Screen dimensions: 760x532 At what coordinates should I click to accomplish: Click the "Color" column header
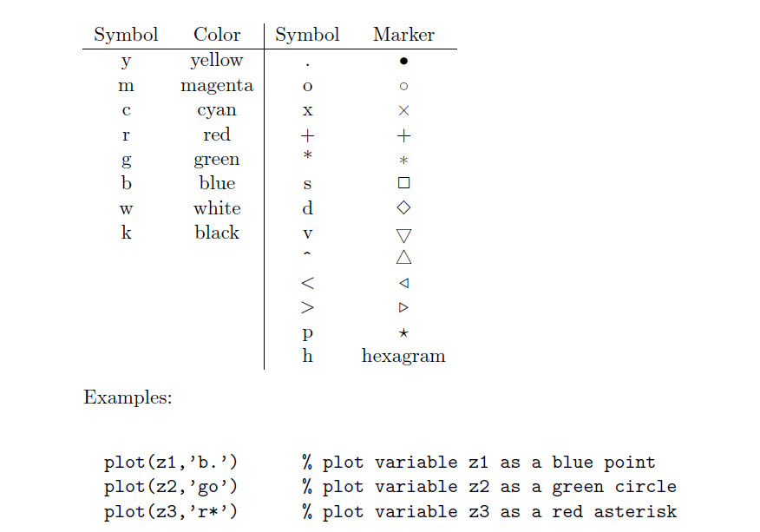click(217, 35)
